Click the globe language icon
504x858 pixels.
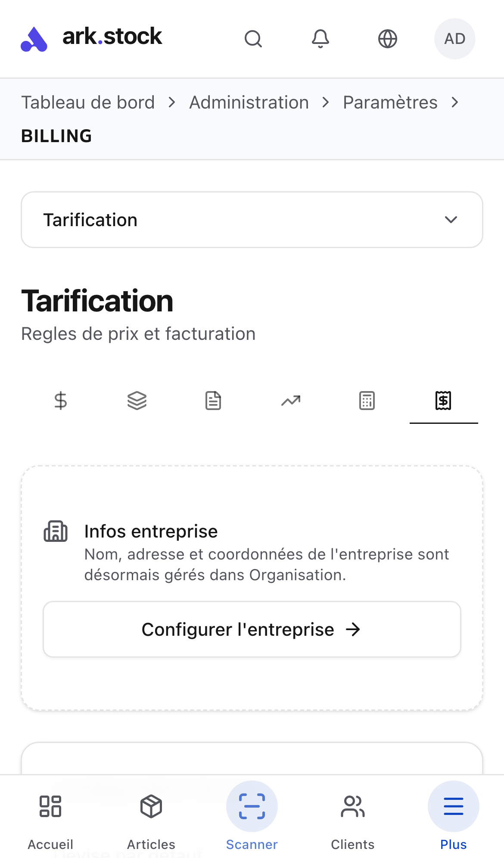point(388,39)
